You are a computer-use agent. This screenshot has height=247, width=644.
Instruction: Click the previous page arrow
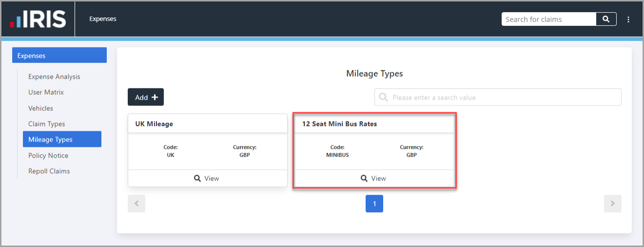pyautogui.click(x=137, y=204)
